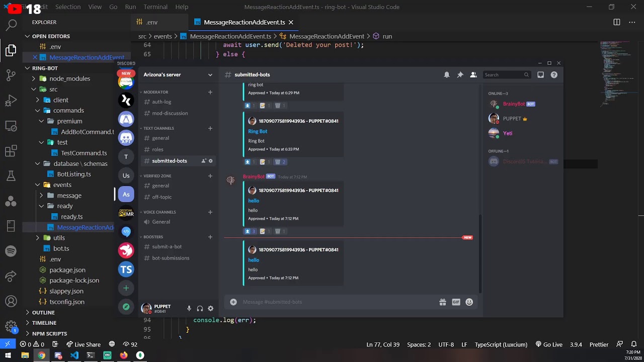This screenshot has width=644, height=362.
Task: Open the Spotify icon in activity bar
Action: (x=11, y=250)
